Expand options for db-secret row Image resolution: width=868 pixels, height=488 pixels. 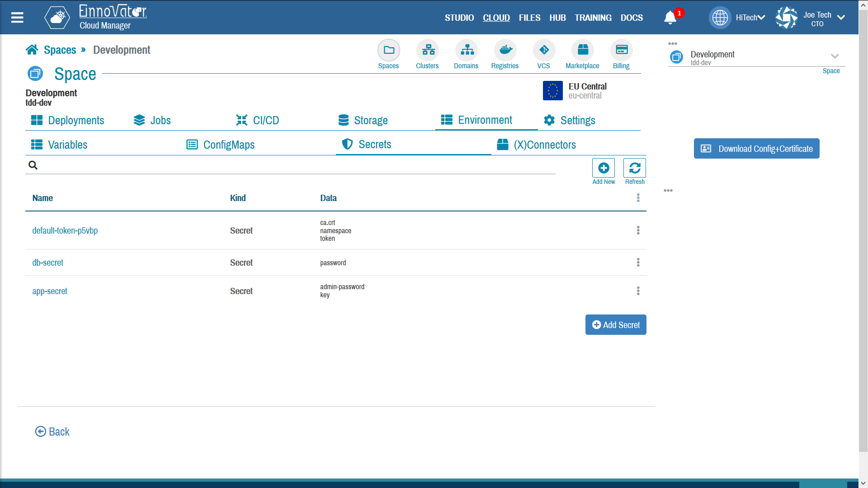click(638, 262)
